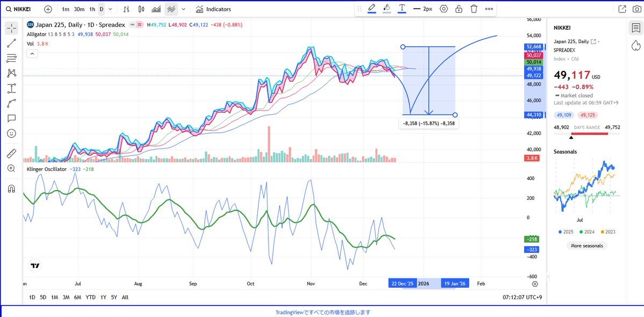Select the candlestick chart style
Screen dimensions: 644x317
click(141, 9)
